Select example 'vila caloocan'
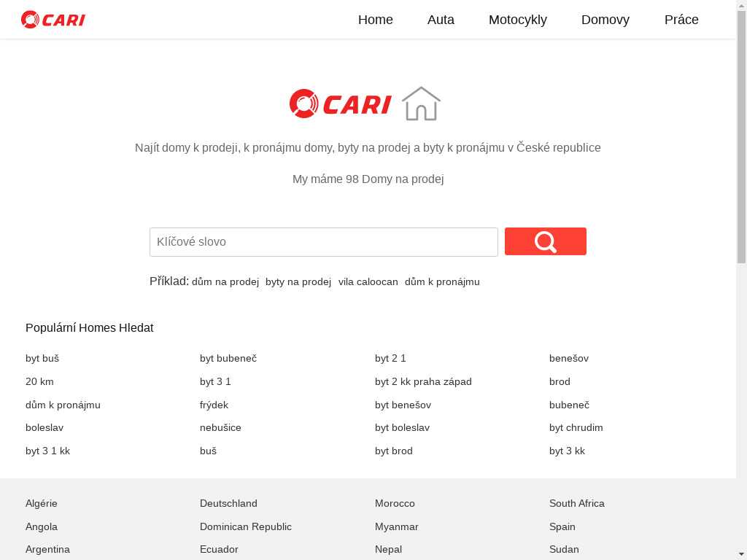 368,282
